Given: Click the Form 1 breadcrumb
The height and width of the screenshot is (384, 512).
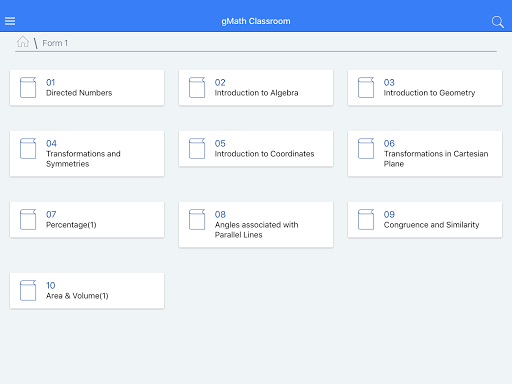Looking at the screenshot, I should coord(55,43).
